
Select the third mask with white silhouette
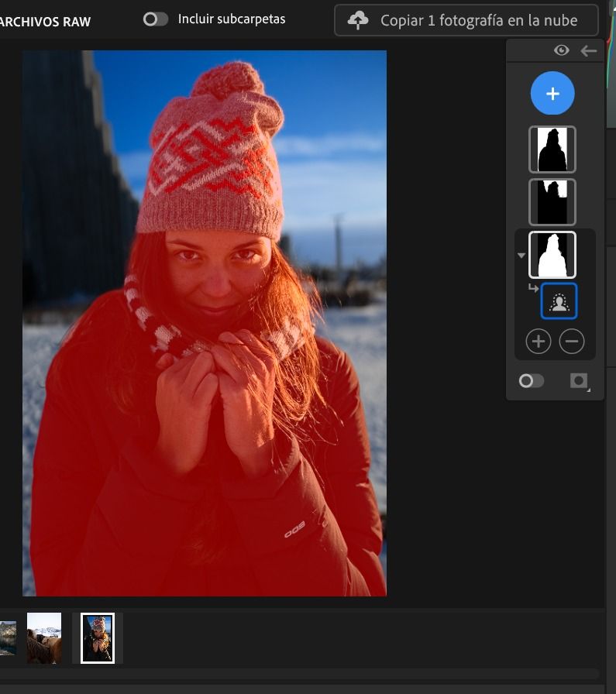point(552,255)
